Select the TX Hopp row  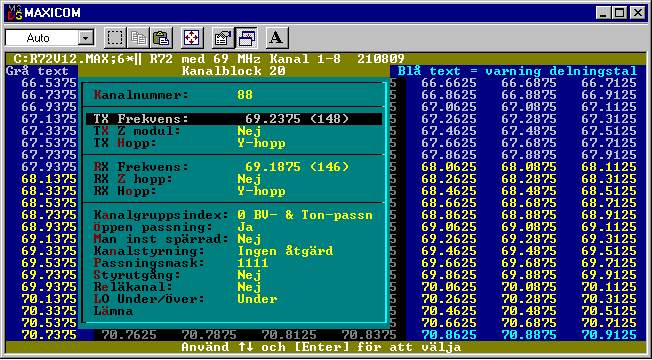pyautogui.click(x=234, y=143)
